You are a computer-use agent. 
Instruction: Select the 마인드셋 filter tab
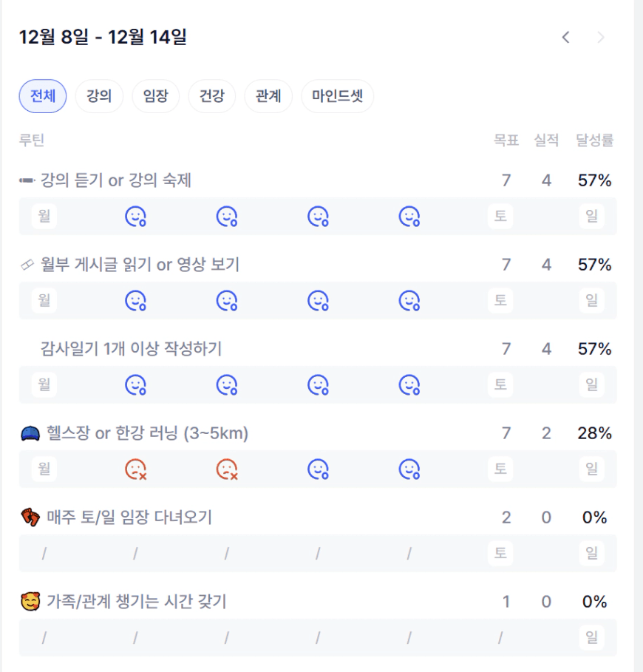coord(337,97)
